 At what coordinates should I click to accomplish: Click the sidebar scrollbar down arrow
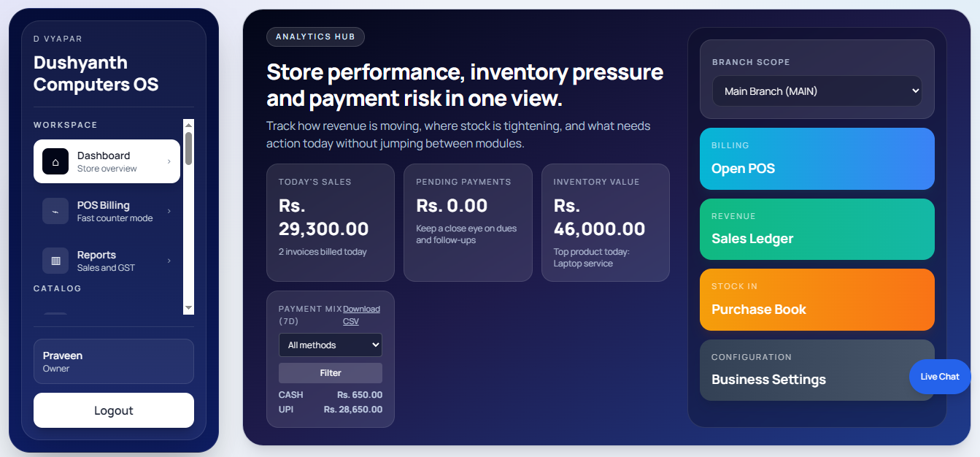[x=189, y=308]
